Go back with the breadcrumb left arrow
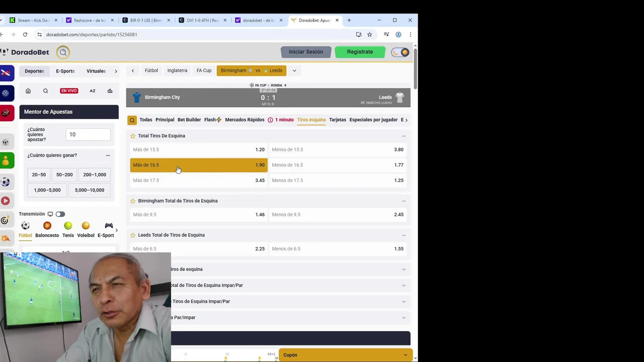Image resolution: width=644 pixels, height=362 pixels. pyautogui.click(x=133, y=71)
